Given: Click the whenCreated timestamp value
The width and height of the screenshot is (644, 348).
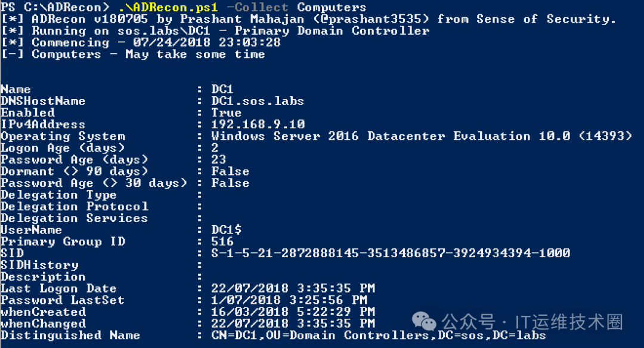Looking at the screenshot, I should (293, 312).
